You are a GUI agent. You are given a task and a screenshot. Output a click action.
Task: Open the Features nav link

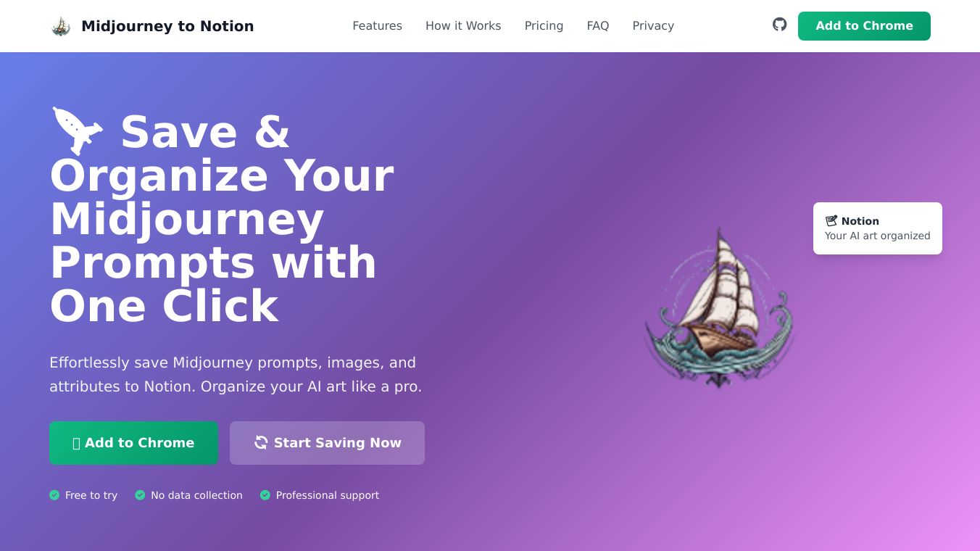(377, 26)
